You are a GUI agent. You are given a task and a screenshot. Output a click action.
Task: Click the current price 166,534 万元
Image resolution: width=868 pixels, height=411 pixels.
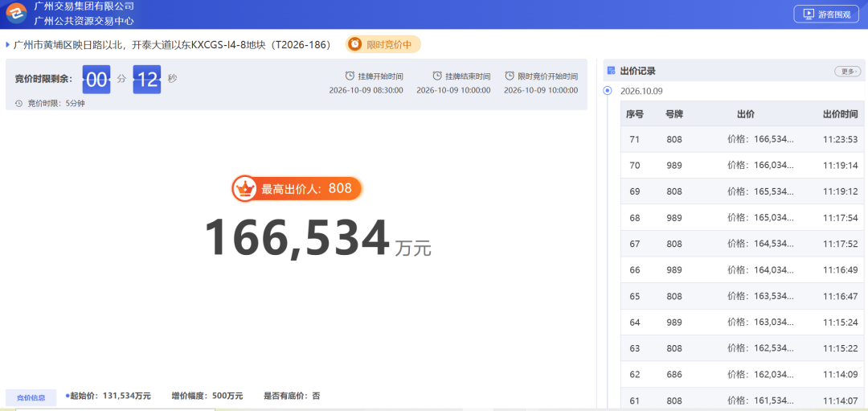(317, 240)
